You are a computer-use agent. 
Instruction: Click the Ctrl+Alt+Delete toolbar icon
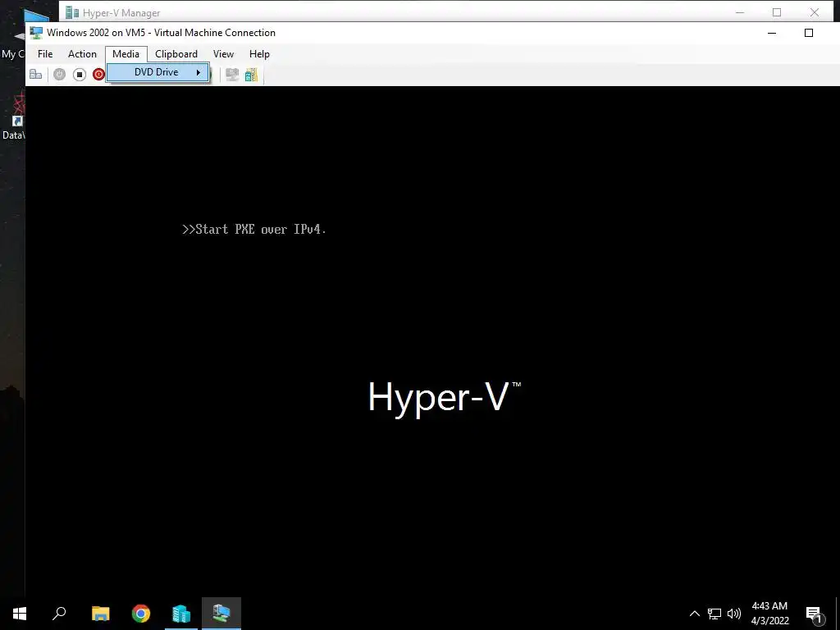(x=36, y=75)
